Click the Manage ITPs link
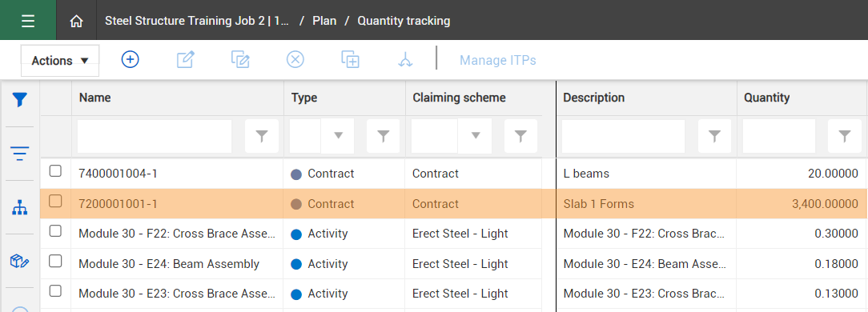The width and height of the screenshot is (868, 312). [x=498, y=60]
